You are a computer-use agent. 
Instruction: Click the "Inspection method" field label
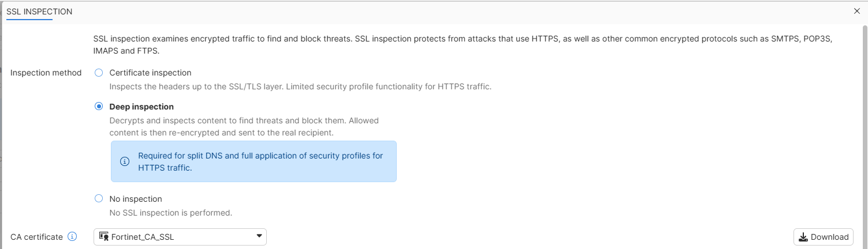pos(46,73)
